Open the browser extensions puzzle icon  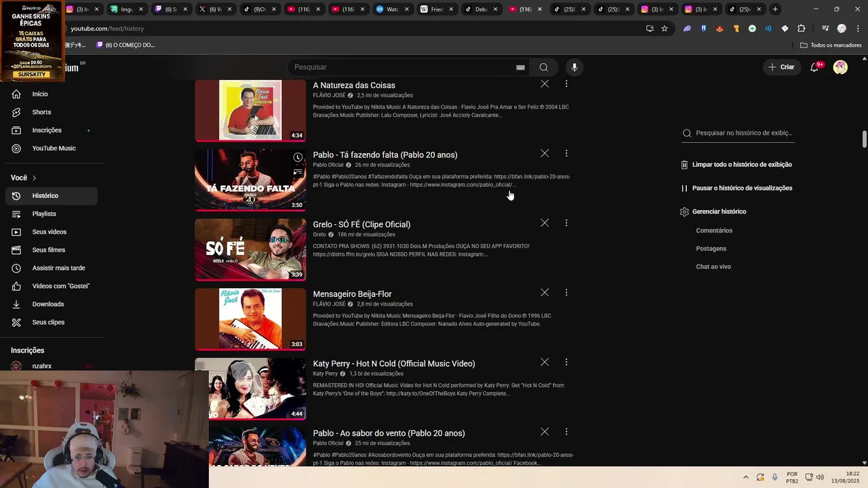pos(801,28)
